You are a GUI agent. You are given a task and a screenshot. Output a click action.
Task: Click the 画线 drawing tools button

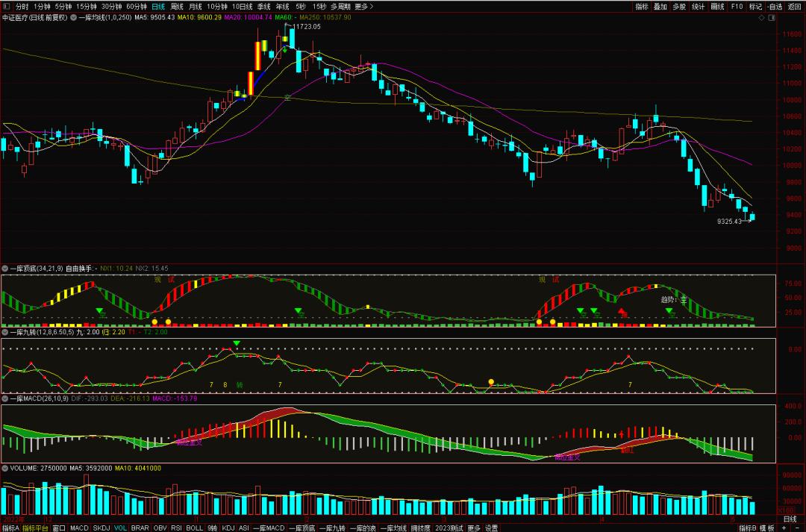coord(717,6)
